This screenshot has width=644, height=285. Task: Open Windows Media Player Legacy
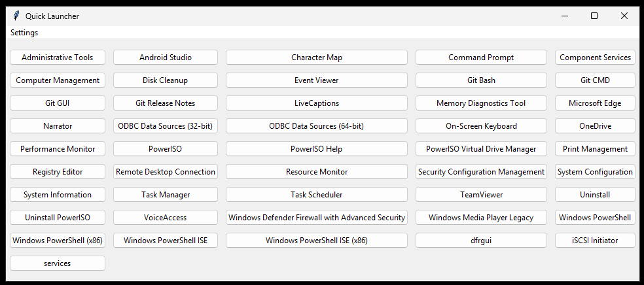point(481,218)
